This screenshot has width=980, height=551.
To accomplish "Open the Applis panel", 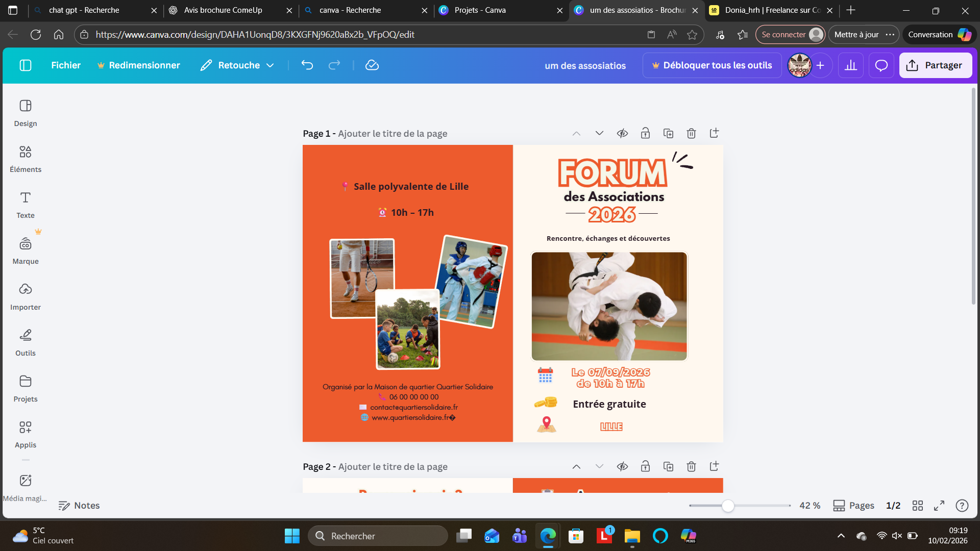I will [25, 434].
